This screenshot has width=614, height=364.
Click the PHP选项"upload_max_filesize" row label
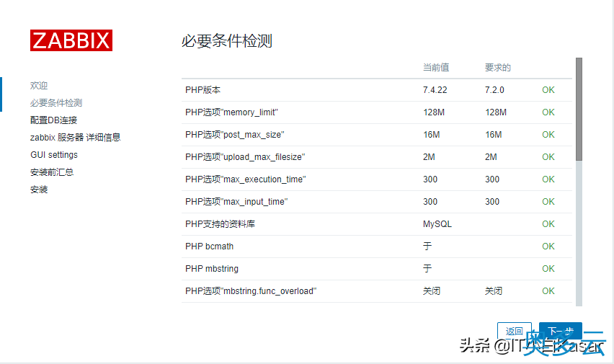tap(245, 156)
